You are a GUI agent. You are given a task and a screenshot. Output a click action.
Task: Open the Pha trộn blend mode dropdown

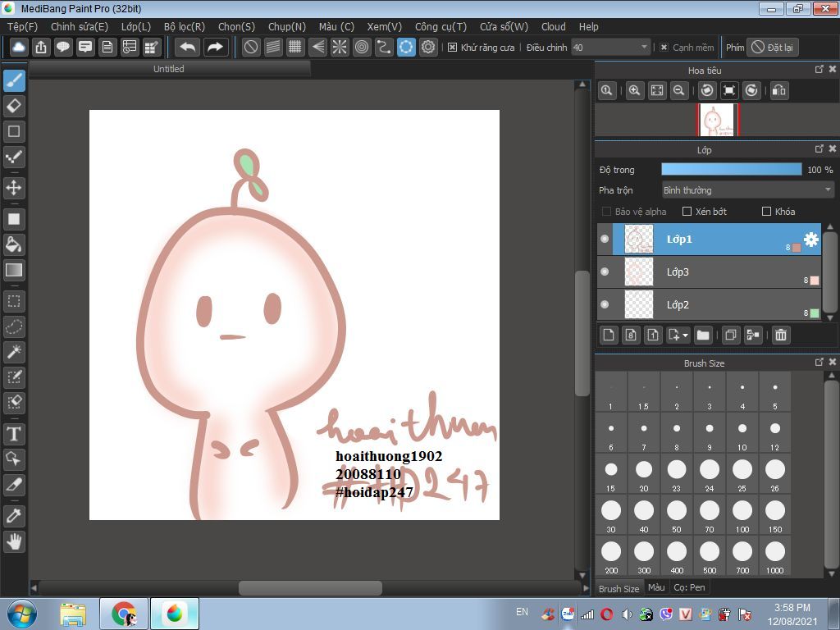tap(747, 190)
